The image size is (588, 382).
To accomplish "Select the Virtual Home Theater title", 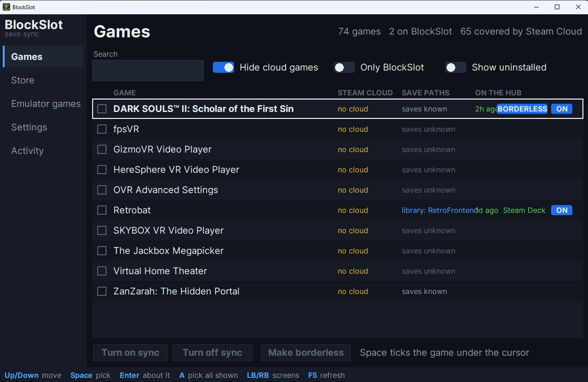I will [x=160, y=271].
